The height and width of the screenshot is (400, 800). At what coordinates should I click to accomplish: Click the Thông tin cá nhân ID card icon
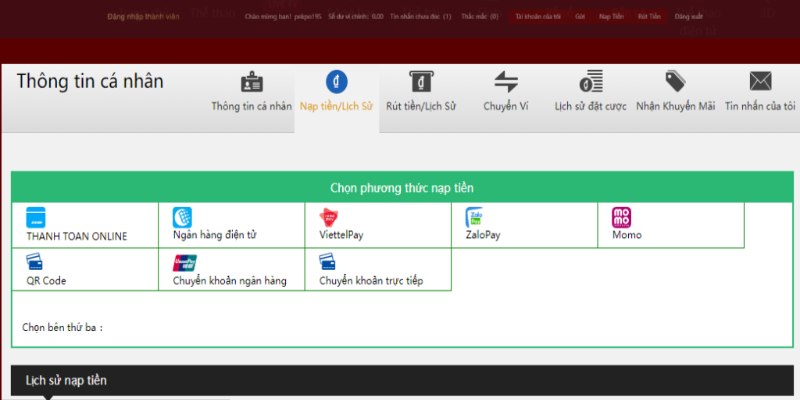(252, 83)
